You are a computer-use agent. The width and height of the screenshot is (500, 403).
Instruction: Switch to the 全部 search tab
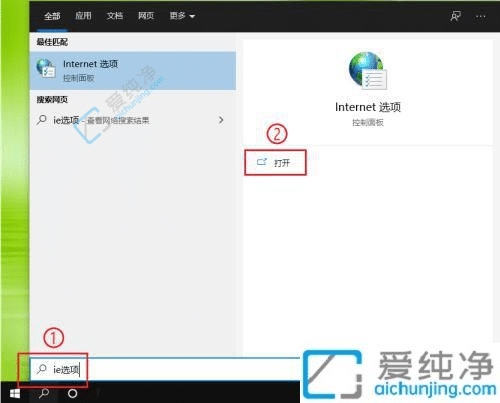[x=52, y=16]
